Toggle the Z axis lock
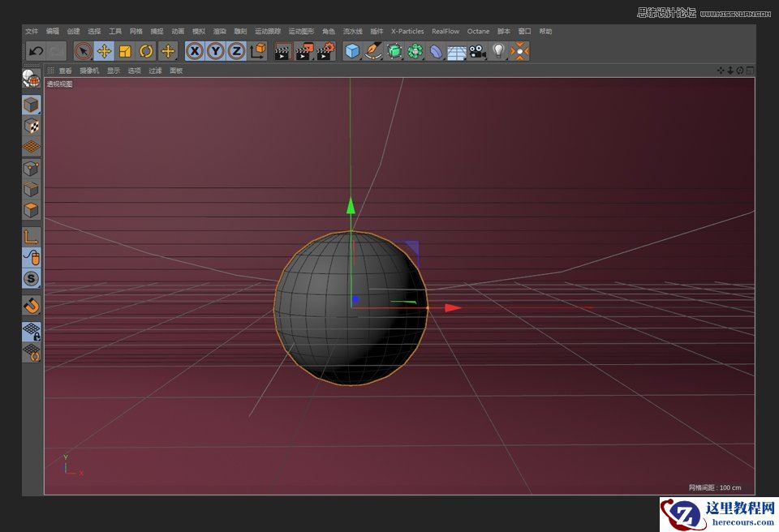 coord(236,51)
